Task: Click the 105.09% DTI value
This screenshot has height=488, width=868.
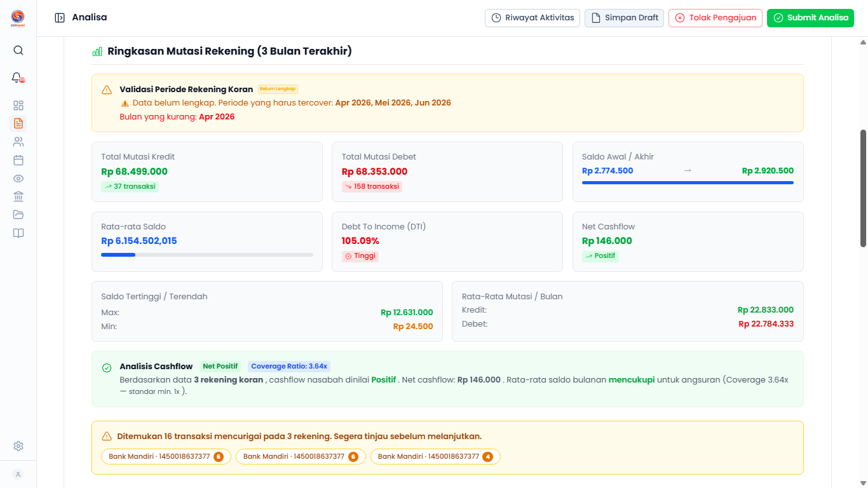Action: [x=360, y=241]
